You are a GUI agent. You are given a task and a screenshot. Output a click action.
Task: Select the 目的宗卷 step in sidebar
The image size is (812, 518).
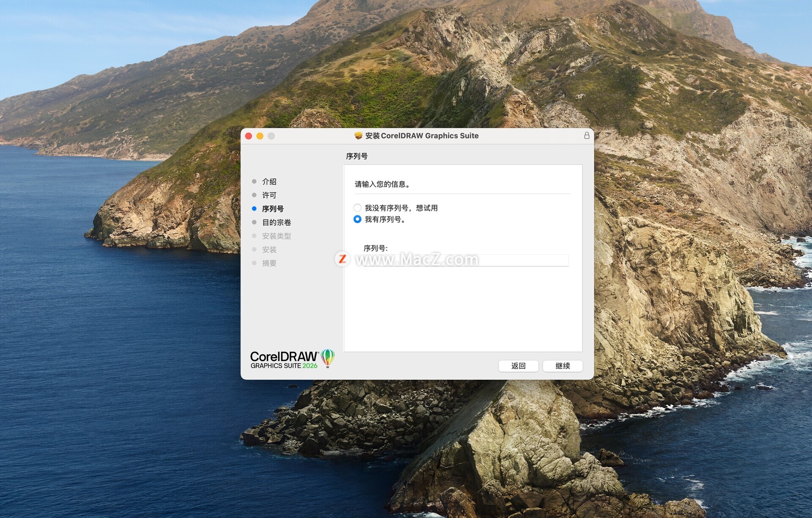pyautogui.click(x=276, y=222)
